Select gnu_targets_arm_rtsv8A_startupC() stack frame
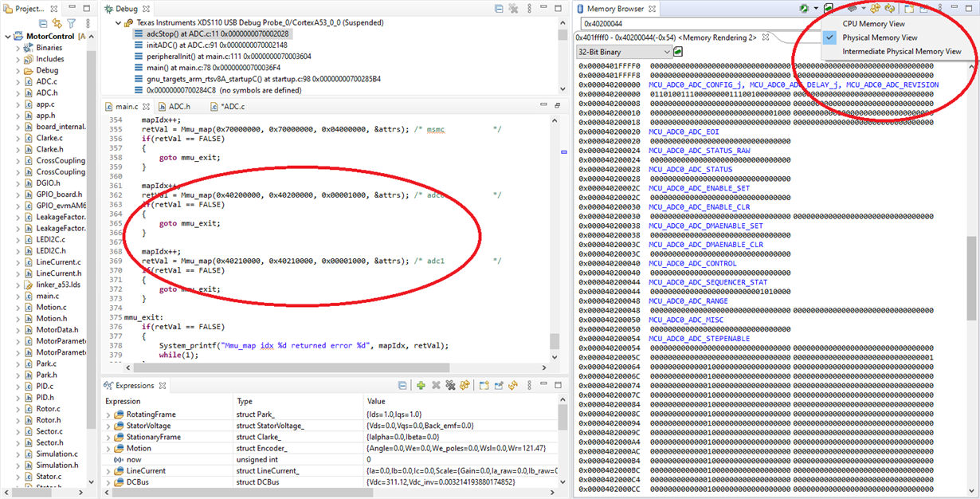Viewport: 980px width, 499px height. (x=257, y=79)
